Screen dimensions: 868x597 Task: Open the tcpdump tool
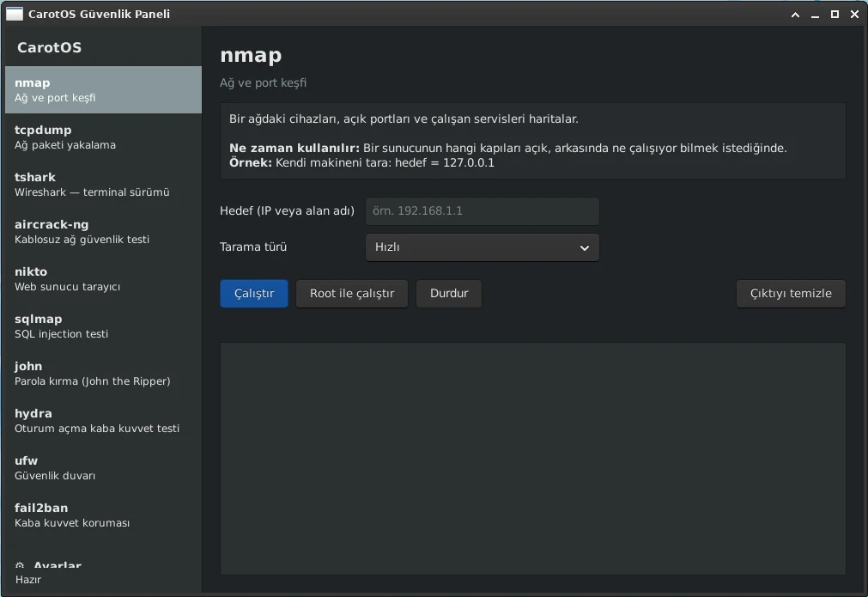pyautogui.click(x=103, y=137)
